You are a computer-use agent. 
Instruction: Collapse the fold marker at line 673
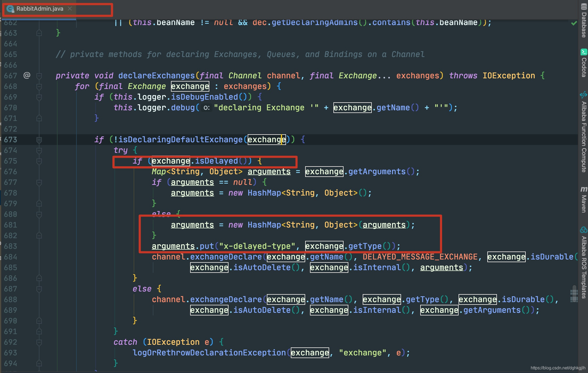(39, 140)
